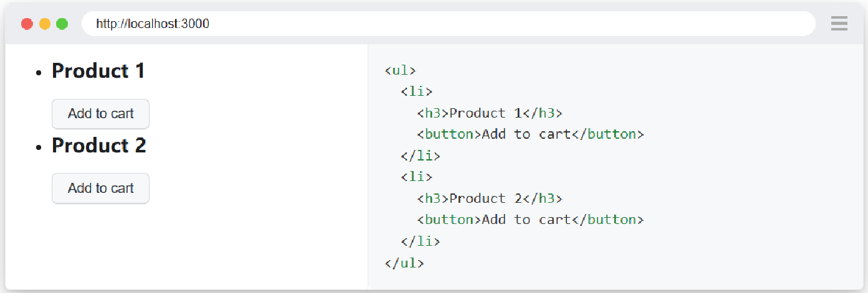868x293 pixels.
Task: Click the second opening <li> code line
Action: (x=416, y=177)
